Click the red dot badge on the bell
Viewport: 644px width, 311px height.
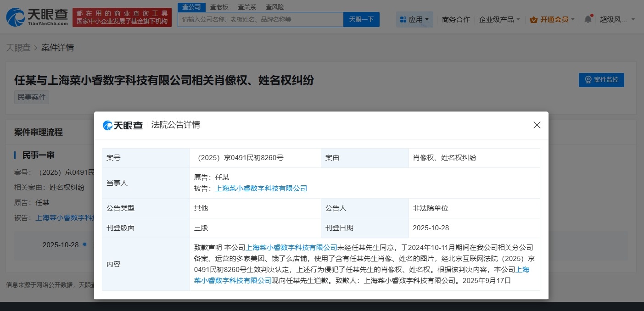[x=592, y=15]
